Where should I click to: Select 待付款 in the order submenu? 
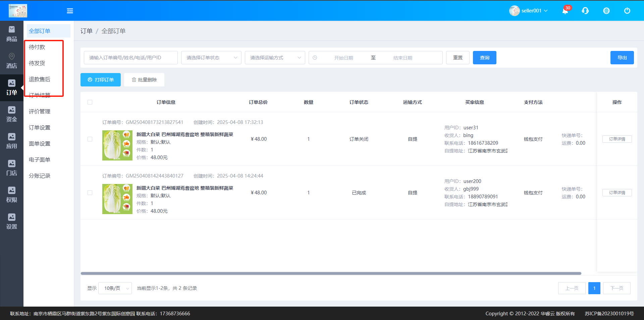[37, 47]
